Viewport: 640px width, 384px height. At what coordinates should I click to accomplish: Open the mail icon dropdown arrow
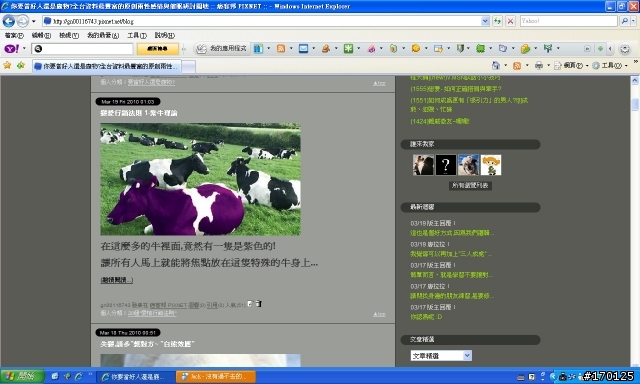[313, 49]
